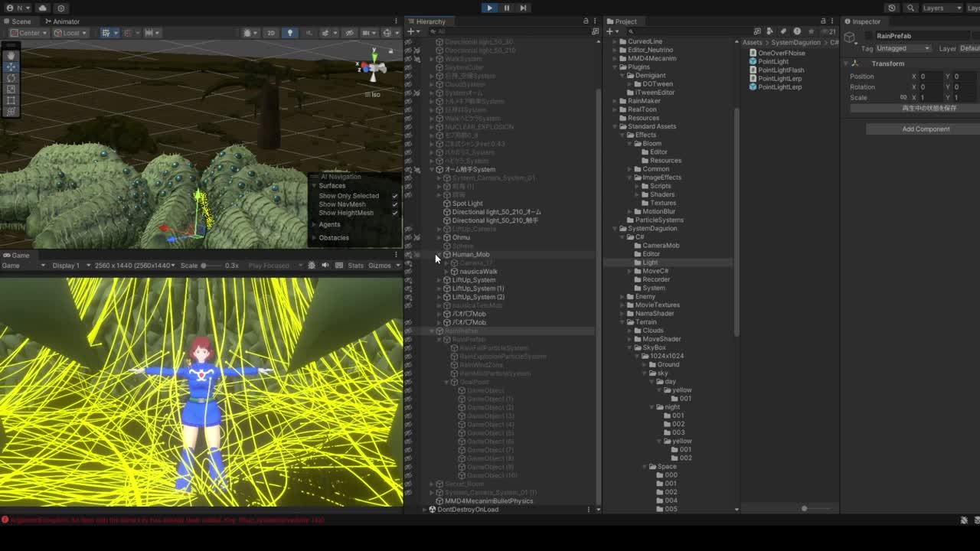Toggle Show Only Selected checkbox
Viewport: 980px width, 551px height.
pos(395,196)
